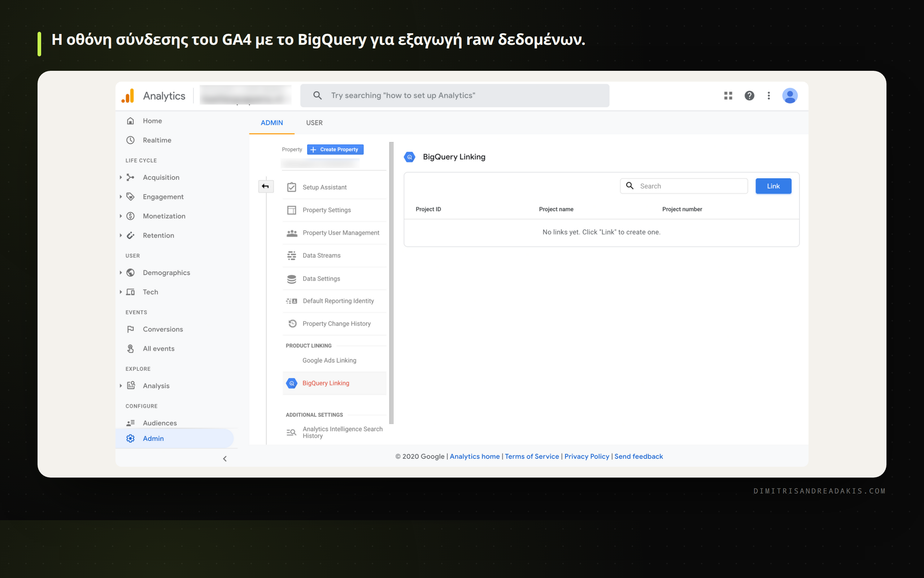The width and height of the screenshot is (924, 578).
Task: Collapse the left navigation sidebar
Action: (225, 459)
